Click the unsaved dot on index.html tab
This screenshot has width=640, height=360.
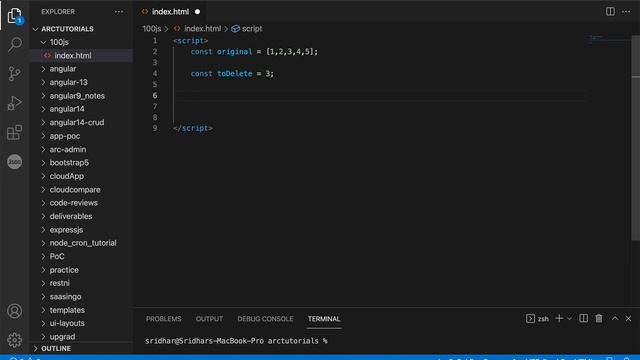click(x=198, y=12)
